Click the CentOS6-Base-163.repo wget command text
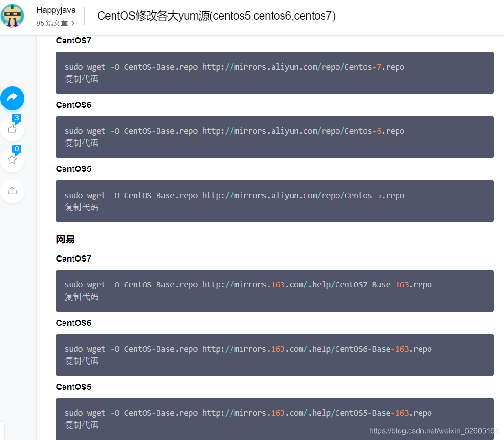 point(248,349)
